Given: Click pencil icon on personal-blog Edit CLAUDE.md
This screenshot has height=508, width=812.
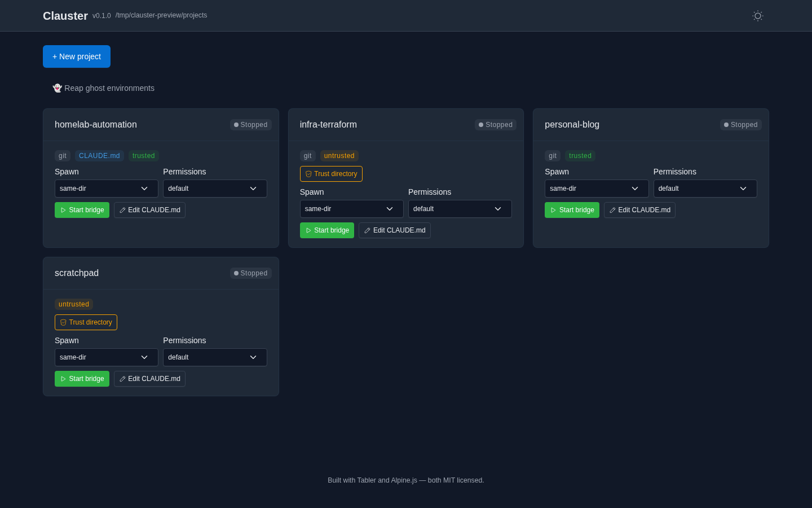Looking at the screenshot, I should pos(612,210).
